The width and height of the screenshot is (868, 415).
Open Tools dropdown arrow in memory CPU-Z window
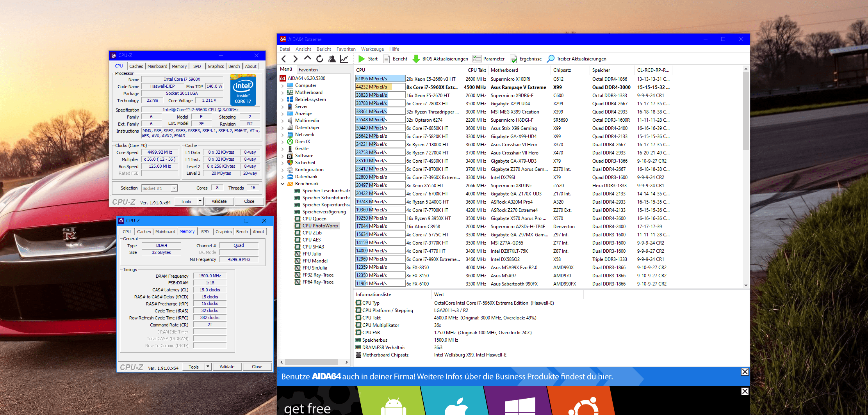coord(208,367)
